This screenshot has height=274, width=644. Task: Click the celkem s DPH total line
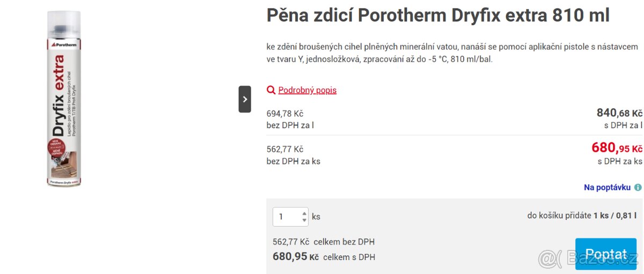click(324, 257)
